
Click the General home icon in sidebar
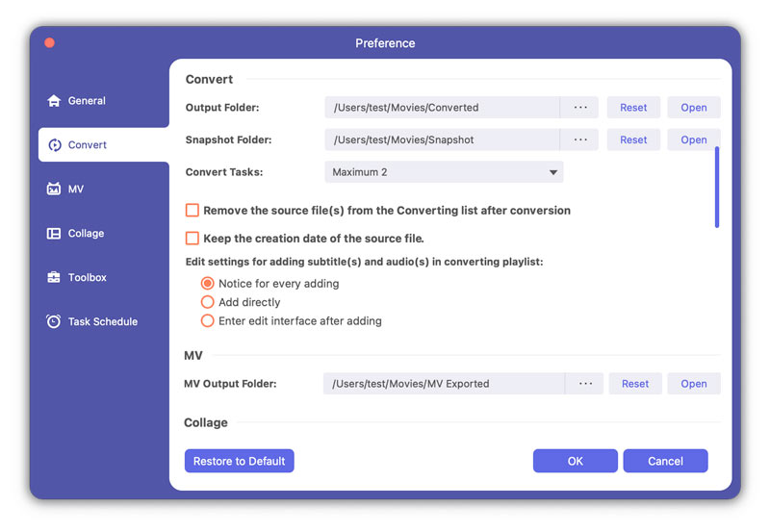(54, 101)
